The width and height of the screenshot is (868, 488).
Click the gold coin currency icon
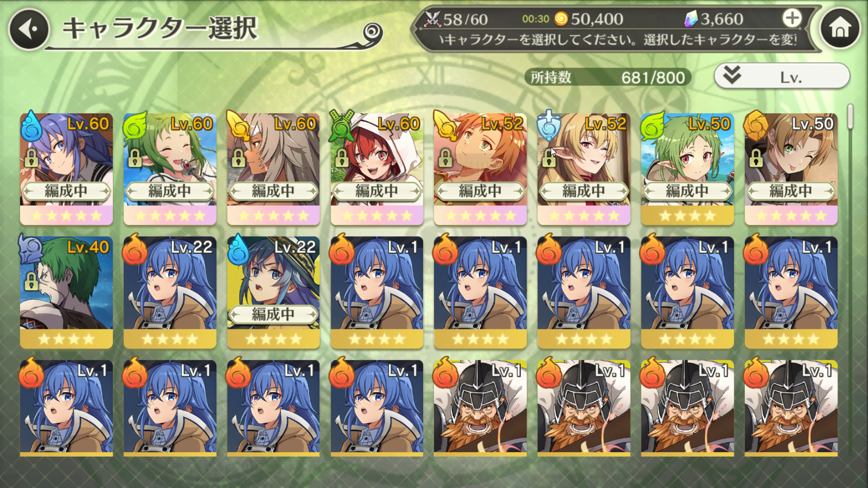tap(561, 19)
